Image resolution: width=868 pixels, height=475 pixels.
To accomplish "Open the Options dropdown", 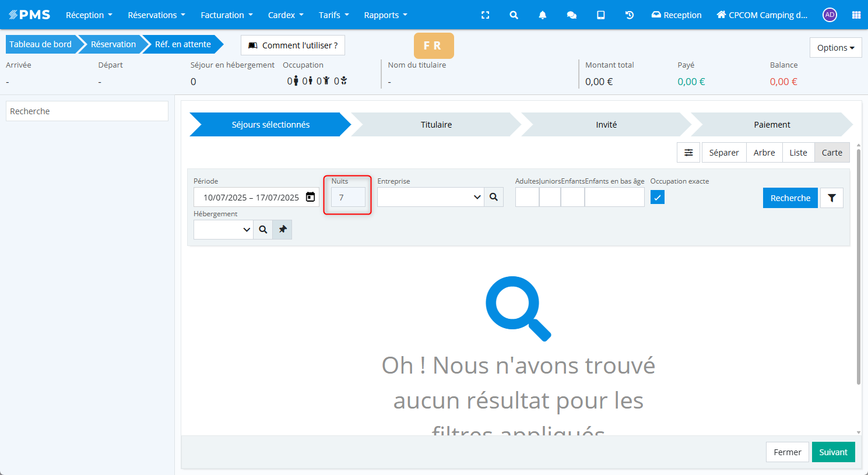I will coord(835,48).
